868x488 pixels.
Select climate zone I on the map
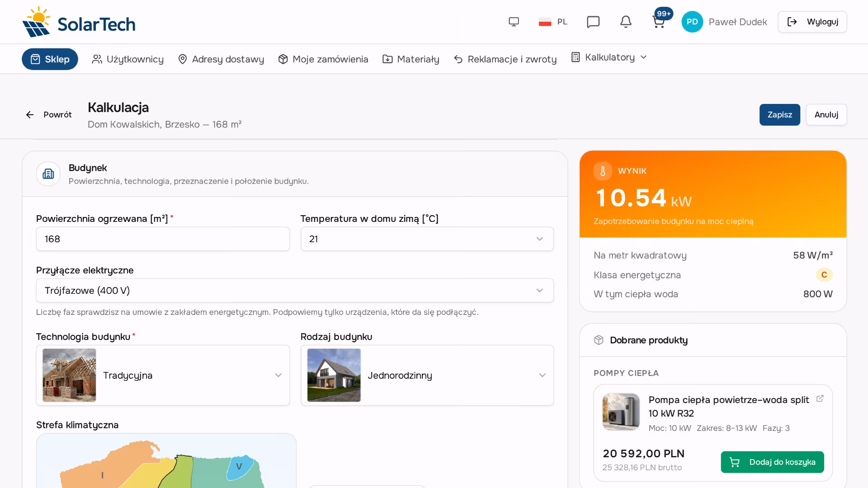click(103, 475)
